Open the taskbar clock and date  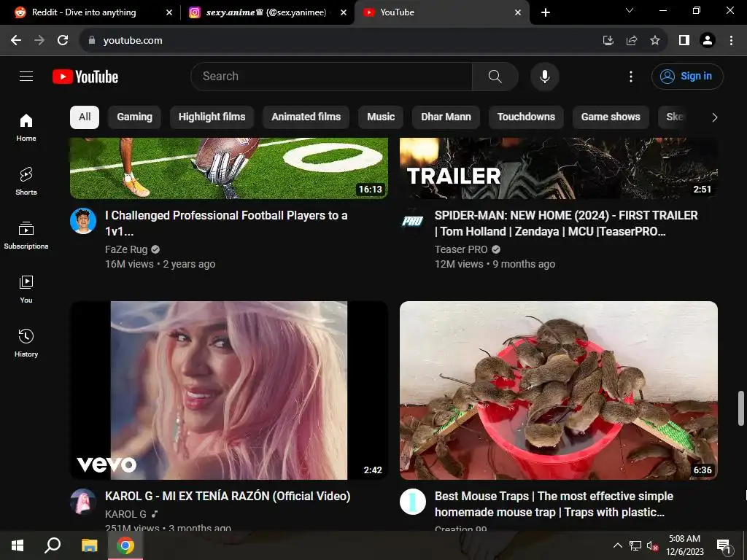[684, 545]
